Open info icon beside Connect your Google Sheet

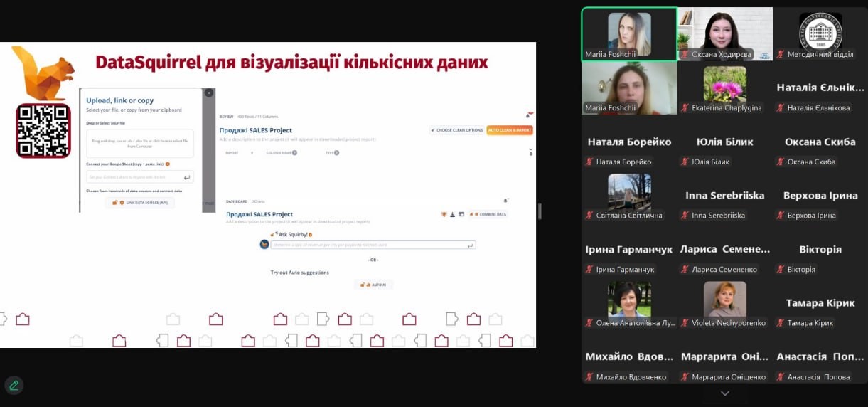(168, 164)
